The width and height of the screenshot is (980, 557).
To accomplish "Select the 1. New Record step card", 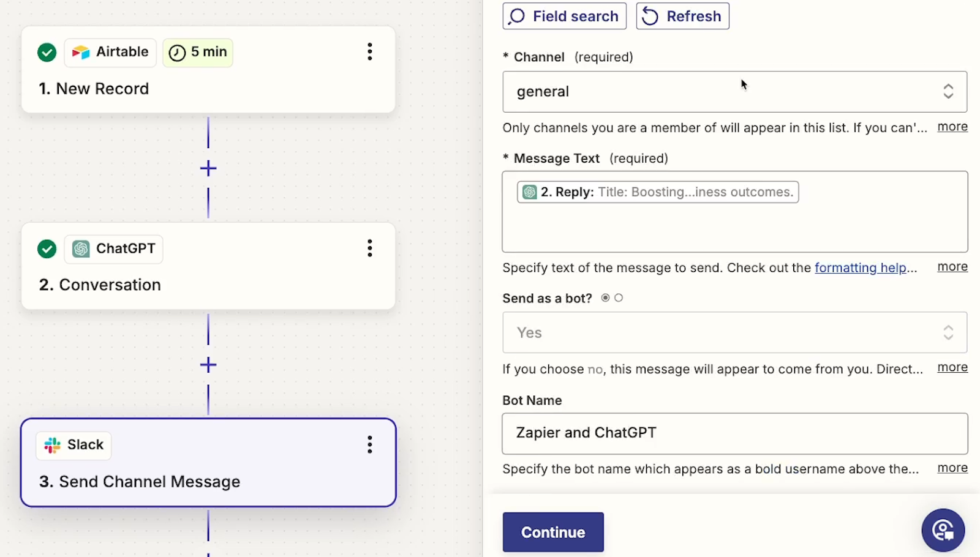I will [208, 69].
